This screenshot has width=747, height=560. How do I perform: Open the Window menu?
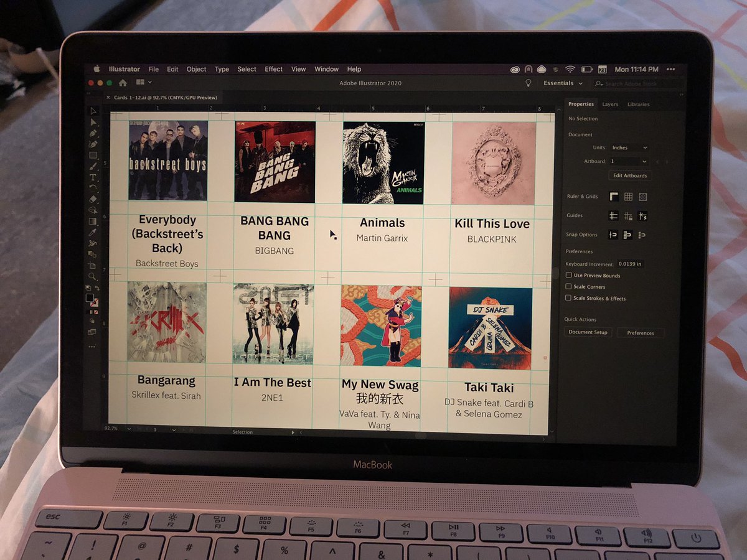point(326,69)
